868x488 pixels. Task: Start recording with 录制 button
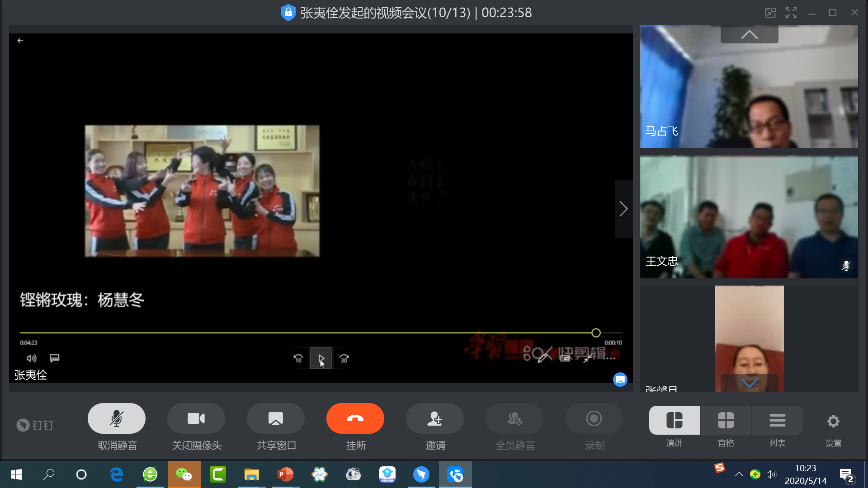point(594,418)
